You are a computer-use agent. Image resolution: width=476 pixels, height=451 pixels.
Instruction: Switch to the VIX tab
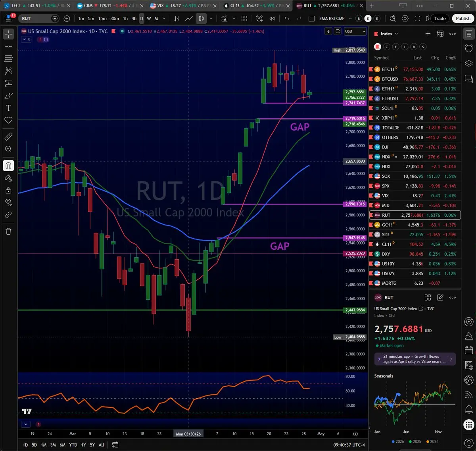coord(183,6)
